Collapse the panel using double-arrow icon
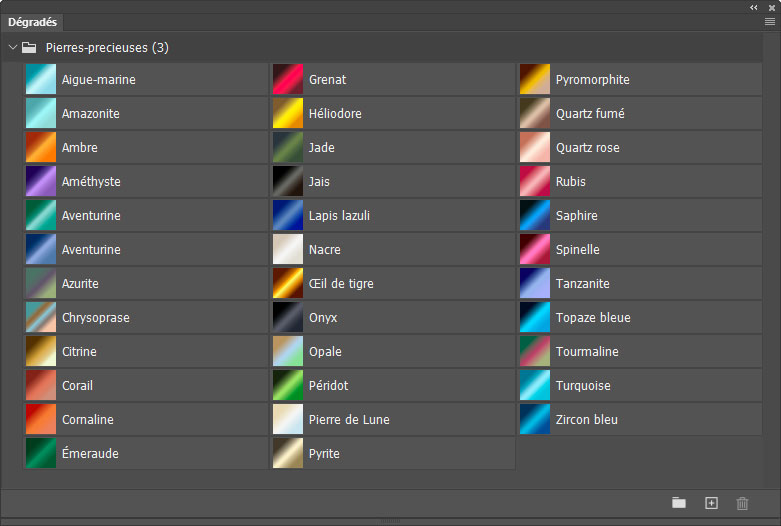Screen dimensions: 781x526 click(754, 7)
